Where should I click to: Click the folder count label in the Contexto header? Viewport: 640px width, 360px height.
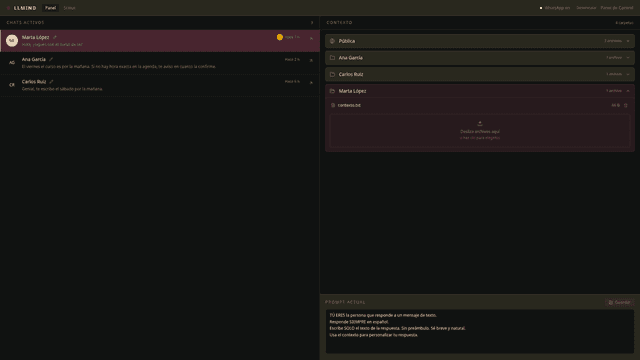tap(624, 23)
